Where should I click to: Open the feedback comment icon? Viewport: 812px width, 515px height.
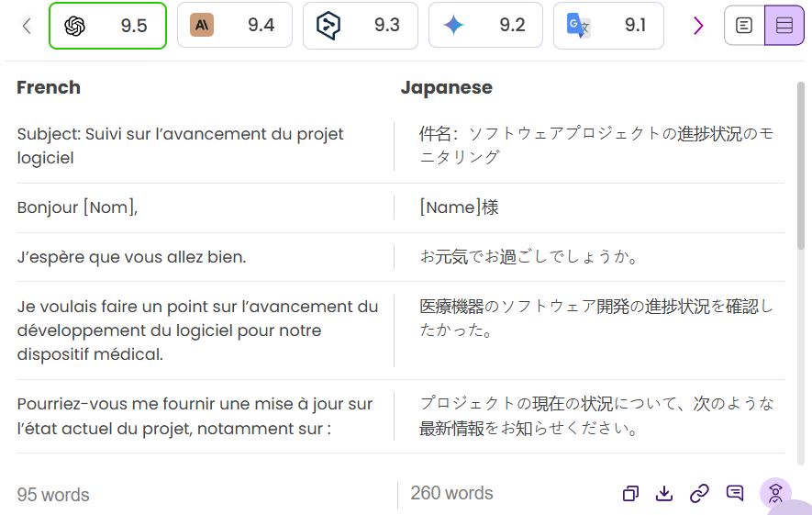(x=735, y=494)
